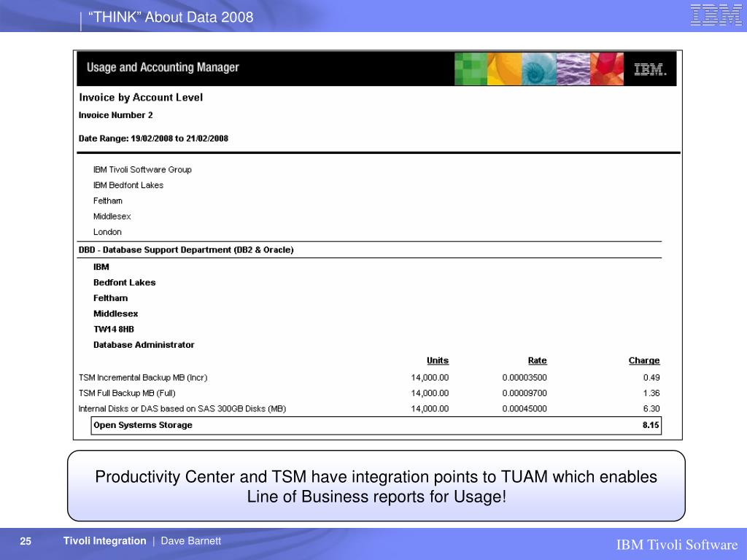Click the units value for Internal Disks row
The height and width of the screenshot is (560, 747).
(430, 409)
